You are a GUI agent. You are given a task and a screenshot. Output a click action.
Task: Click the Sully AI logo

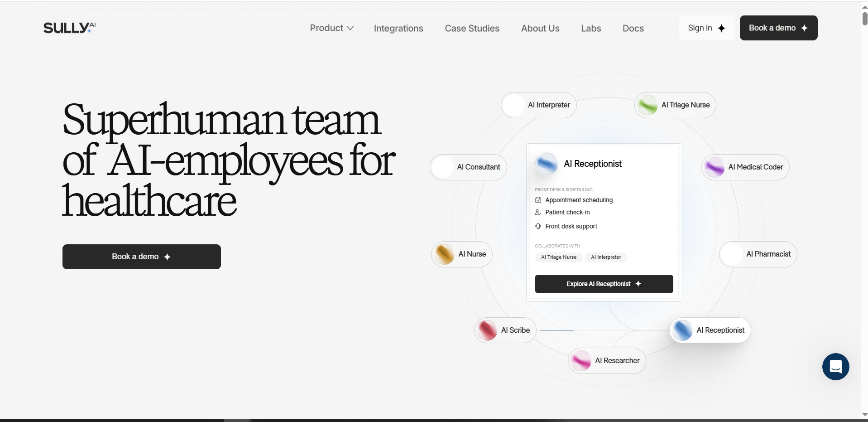[69, 28]
